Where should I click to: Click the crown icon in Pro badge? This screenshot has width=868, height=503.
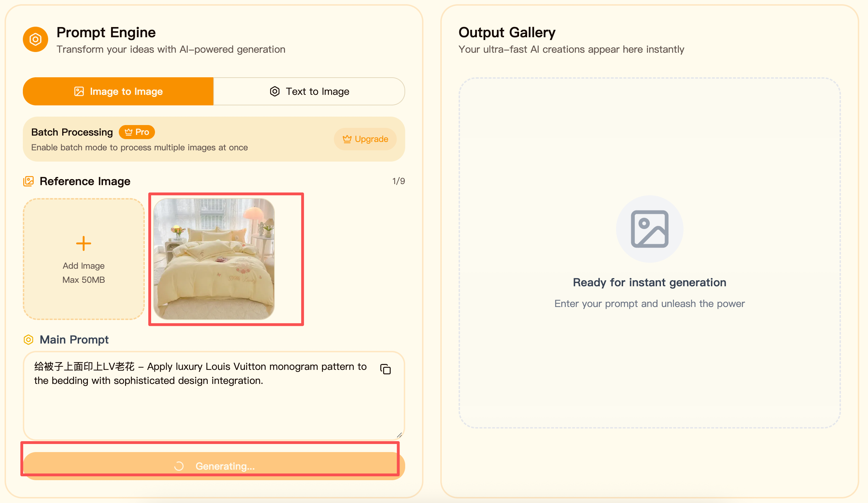pos(129,132)
